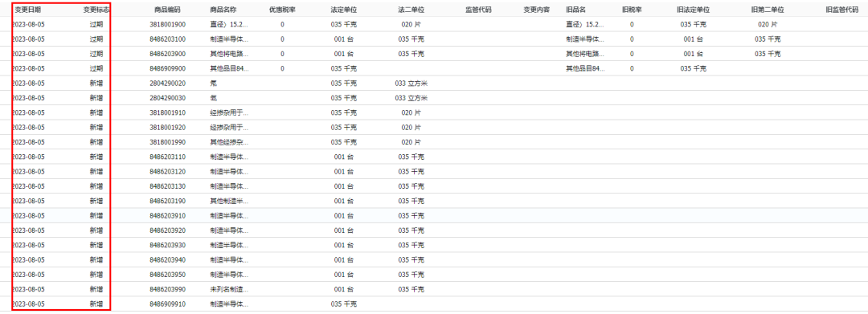Click 旧品名 cell in row 3818001900
Screen dimensions: 868x314
pyautogui.click(x=584, y=24)
